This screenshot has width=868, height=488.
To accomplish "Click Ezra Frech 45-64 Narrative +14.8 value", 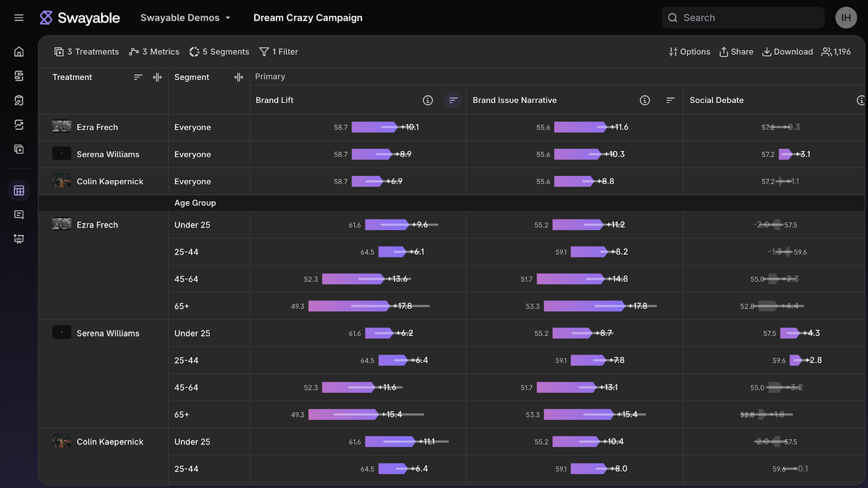I will (x=617, y=279).
